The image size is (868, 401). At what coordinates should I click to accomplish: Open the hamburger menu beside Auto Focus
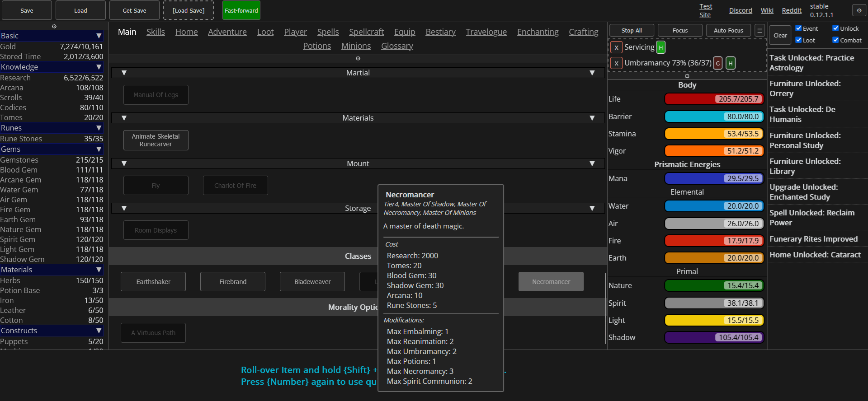[x=759, y=31]
